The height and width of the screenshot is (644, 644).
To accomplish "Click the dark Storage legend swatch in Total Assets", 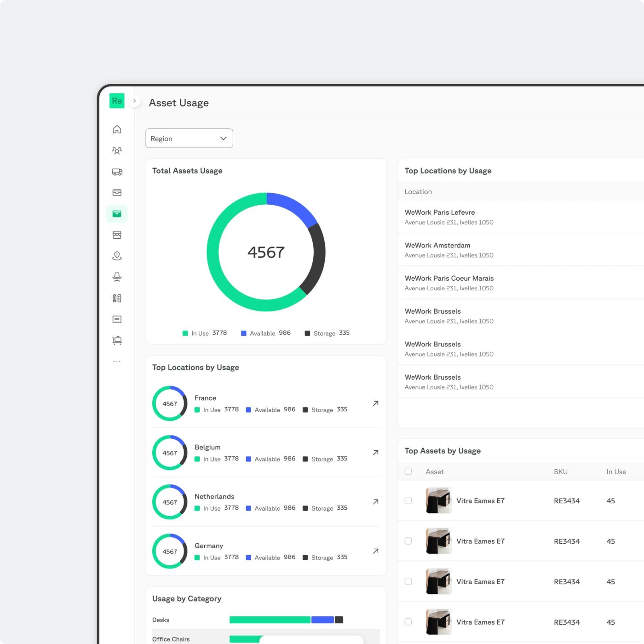I will tap(307, 333).
